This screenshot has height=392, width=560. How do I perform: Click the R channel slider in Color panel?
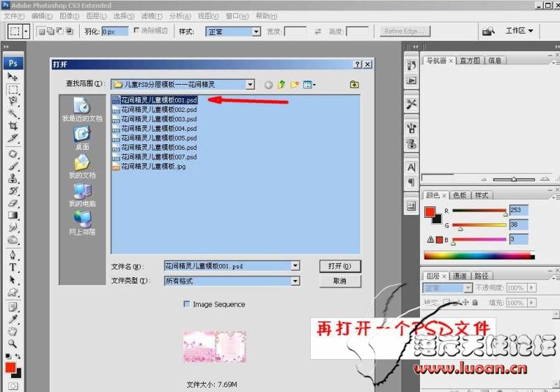click(x=479, y=211)
